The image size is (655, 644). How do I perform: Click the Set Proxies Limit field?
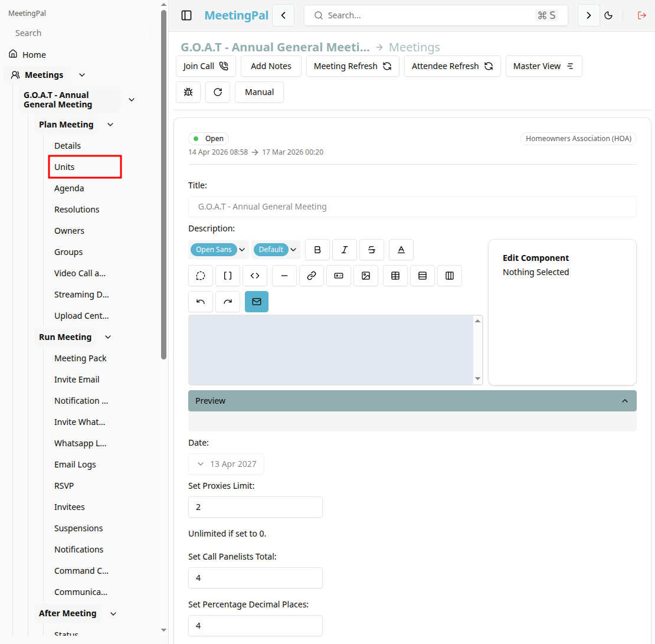pyautogui.click(x=256, y=507)
